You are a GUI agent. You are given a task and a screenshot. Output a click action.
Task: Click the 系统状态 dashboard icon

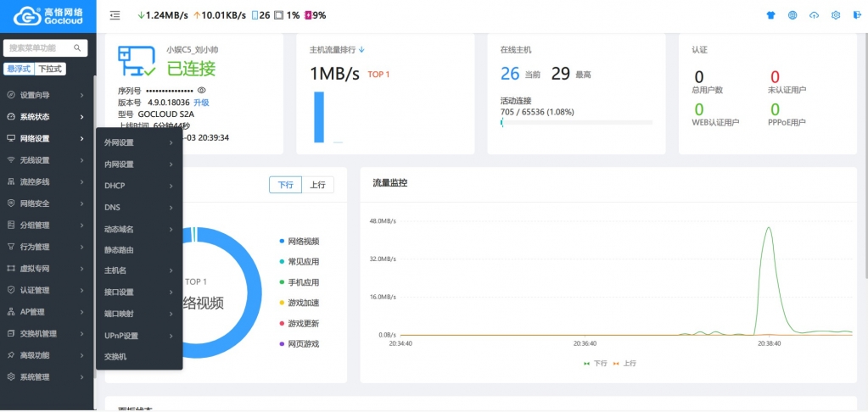[10, 117]
